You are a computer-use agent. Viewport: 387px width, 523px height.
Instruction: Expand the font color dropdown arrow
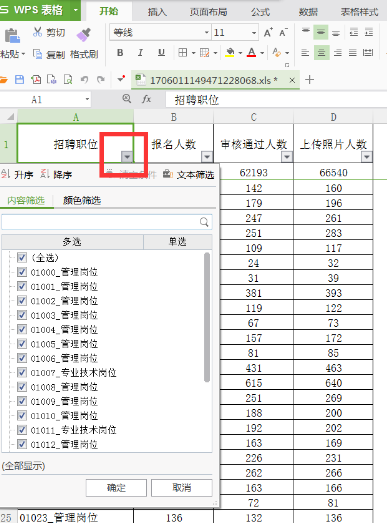click(x=262, y=53)
